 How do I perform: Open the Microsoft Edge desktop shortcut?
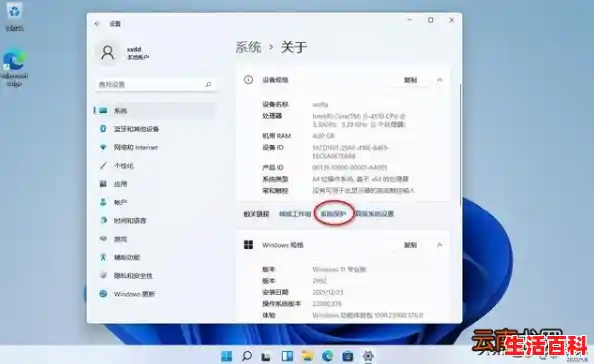pos(14,68)
